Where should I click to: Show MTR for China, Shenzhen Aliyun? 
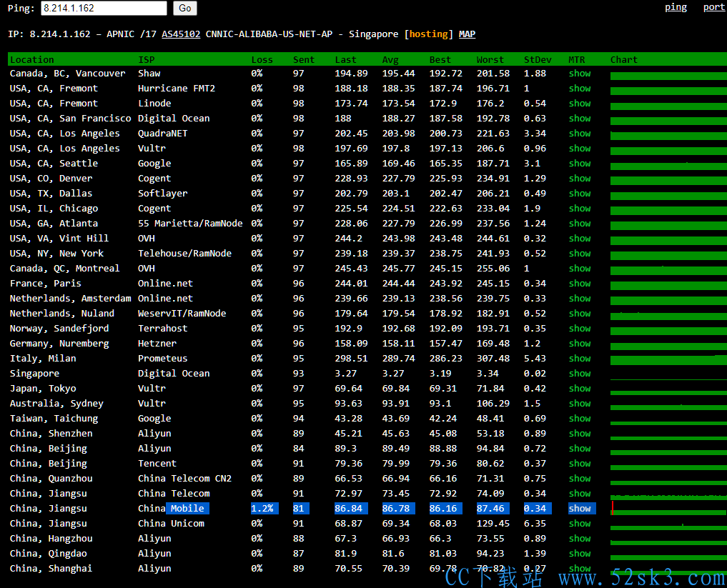tap(580, 434)
